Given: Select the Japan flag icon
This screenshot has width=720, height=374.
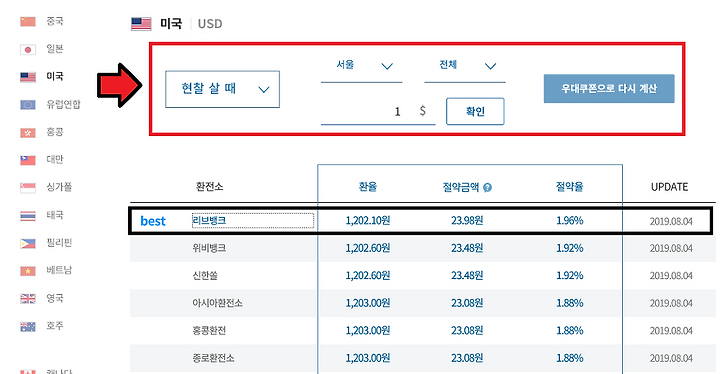Looking at the screenshot, I should [28, 49].
